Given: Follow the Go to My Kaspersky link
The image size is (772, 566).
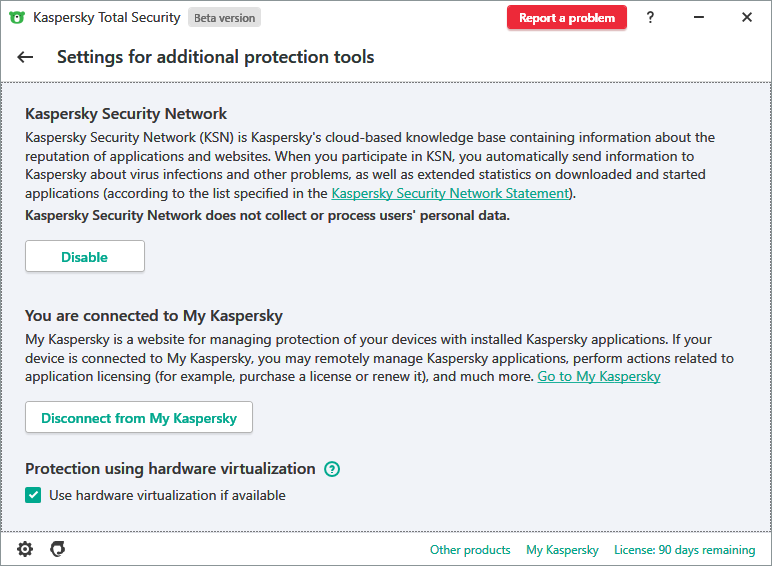Looking at the screenshot, I should pyautogui.click(x=599, y=376).
